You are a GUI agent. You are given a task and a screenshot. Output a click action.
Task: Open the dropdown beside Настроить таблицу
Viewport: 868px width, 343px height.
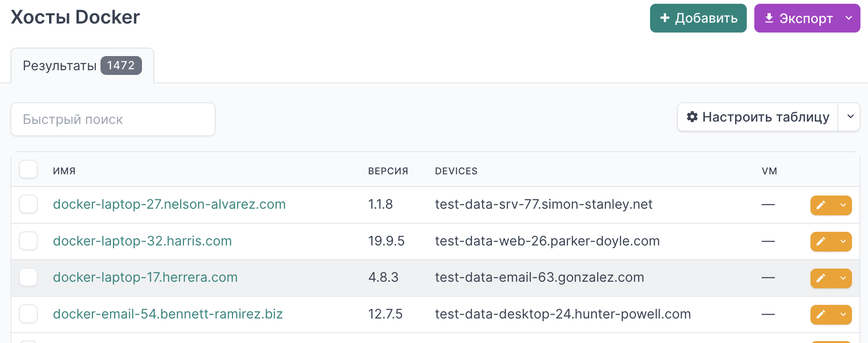pos(850,117)
